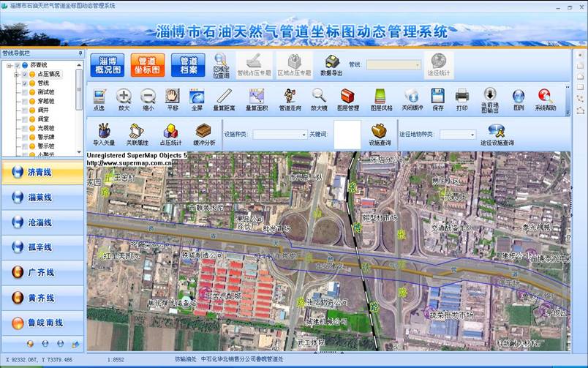Check the 阀室 layer checkbox

tap(25, 119)
